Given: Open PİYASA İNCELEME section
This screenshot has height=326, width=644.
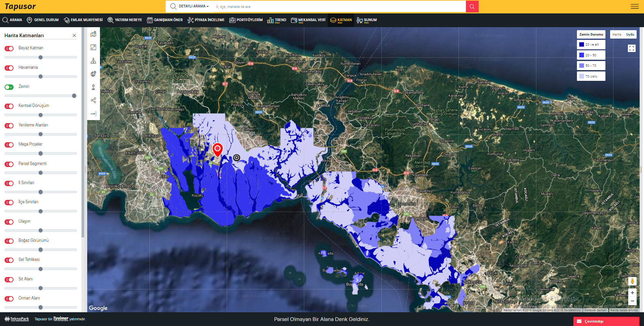Looking at the screenshot, I should [206, 20].
